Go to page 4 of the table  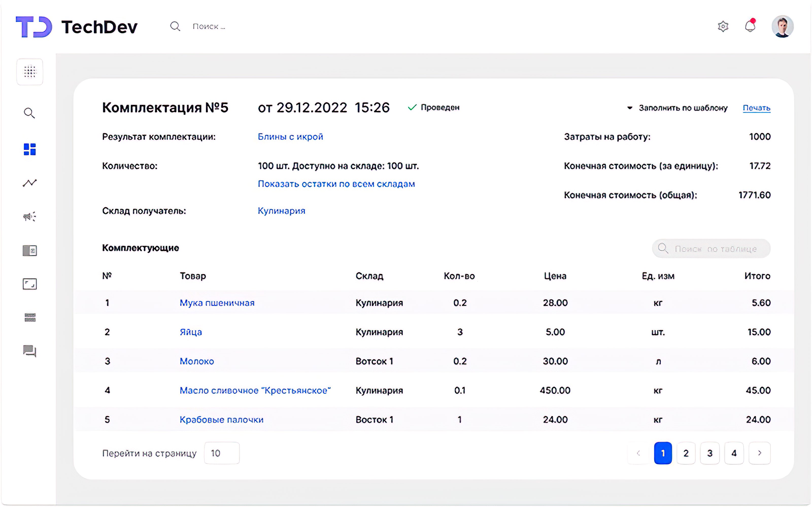coord(734,453)
